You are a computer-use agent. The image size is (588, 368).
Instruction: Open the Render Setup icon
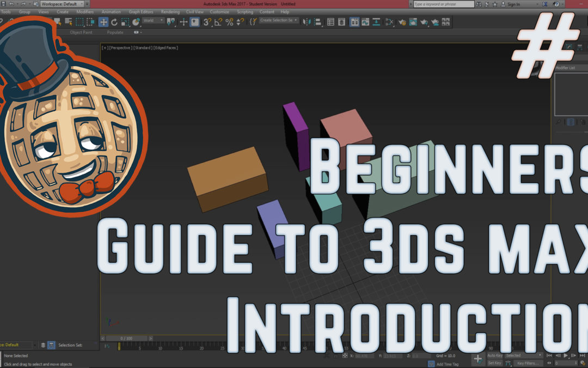pyautogui.click(x=402, y=22)
